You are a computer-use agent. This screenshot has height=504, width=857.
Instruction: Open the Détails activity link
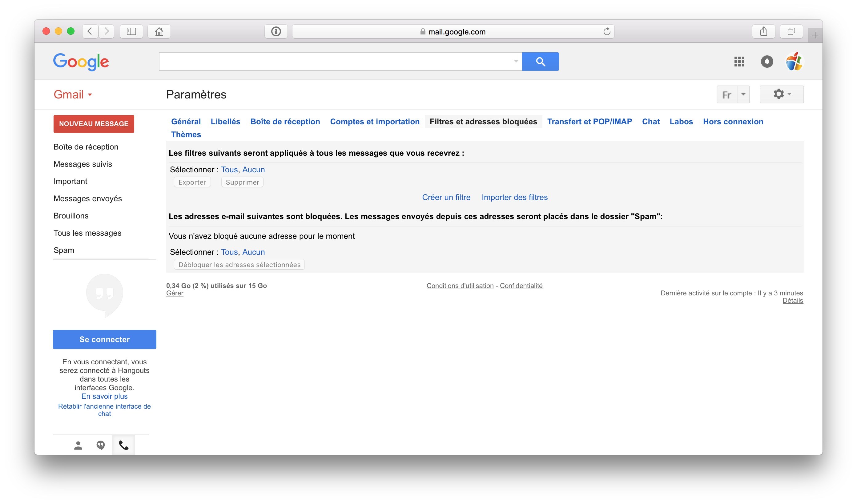pos(793,301)
